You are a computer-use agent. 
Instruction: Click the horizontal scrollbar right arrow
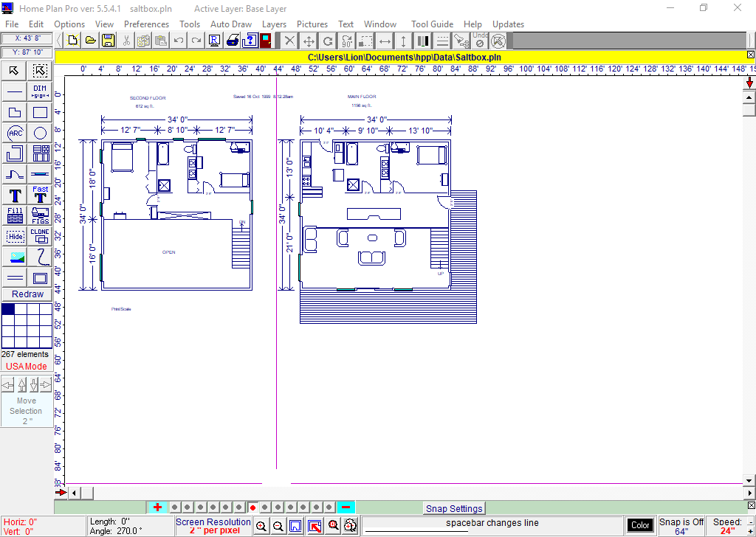(750, 493)
